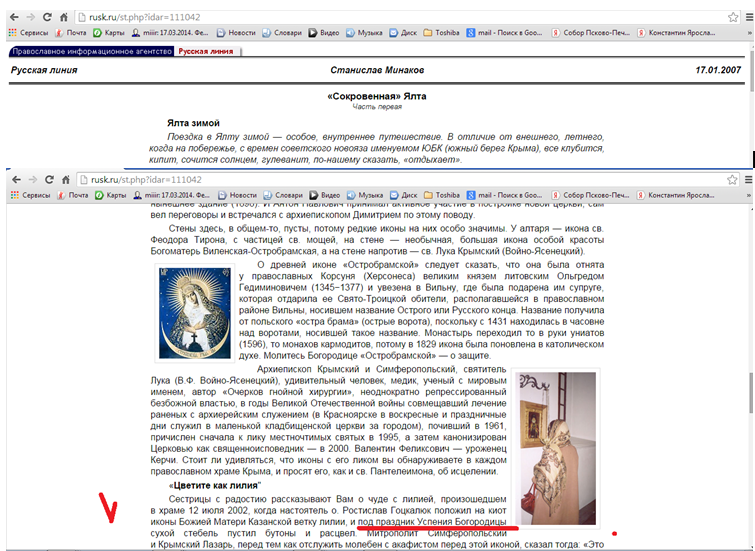
Task: Open Музыка bookmark in lower window
Action: pos(365,195)
